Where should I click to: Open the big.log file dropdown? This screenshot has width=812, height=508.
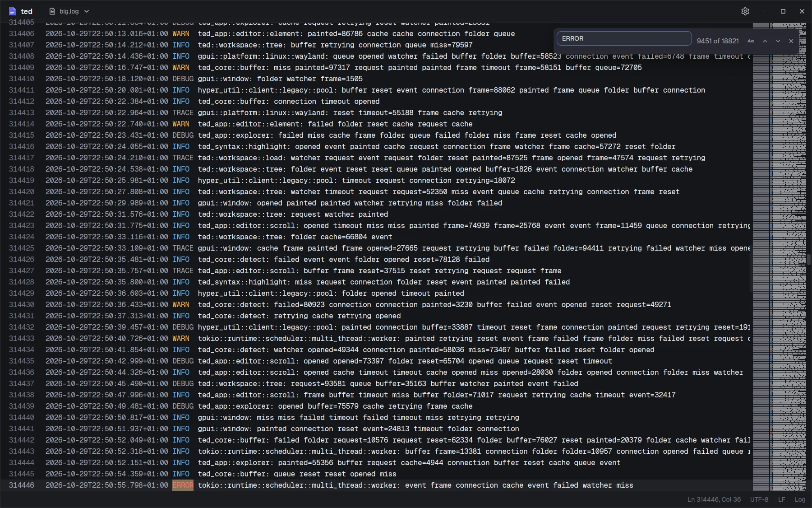(x=69, y=11)
